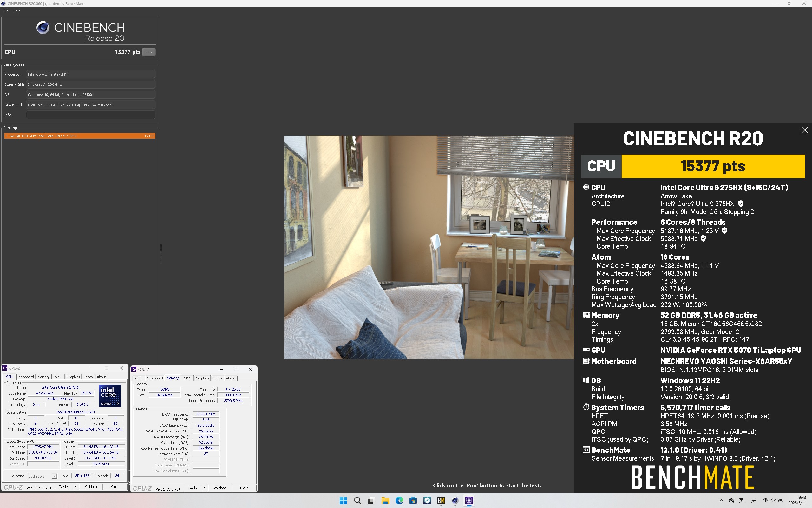Expand Tools arrow in left CPU-Z window
Viewport: 812px width, 508px height.
pyautogui.click(x=75, y=487)
